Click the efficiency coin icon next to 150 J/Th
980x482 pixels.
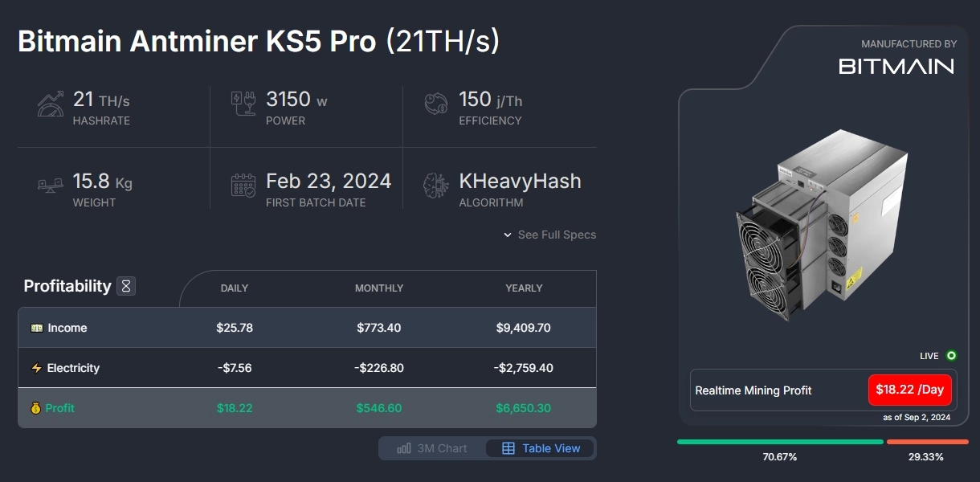[x=435, y=103]
